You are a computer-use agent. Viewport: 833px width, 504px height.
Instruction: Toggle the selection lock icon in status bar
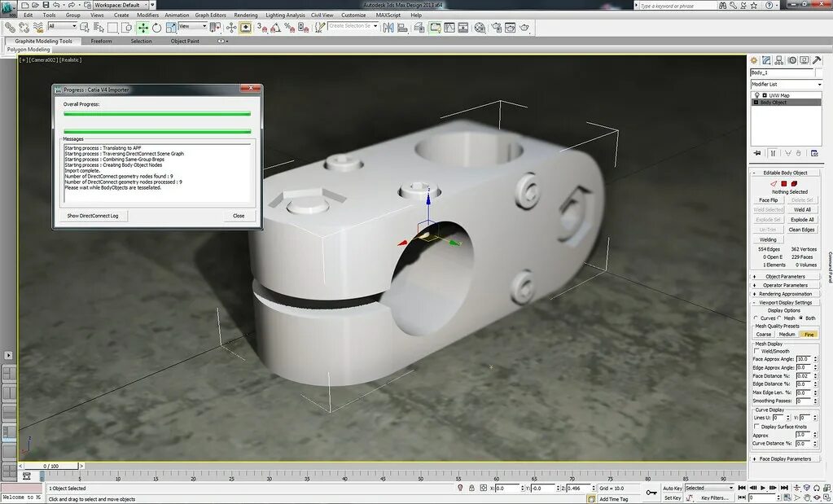pos(471,488)
